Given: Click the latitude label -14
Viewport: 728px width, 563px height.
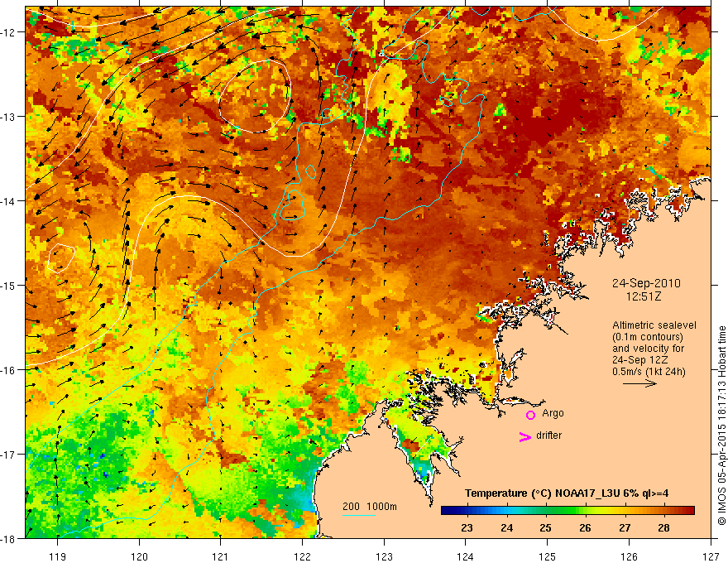Looking at the screenshot, I should 8,201.
